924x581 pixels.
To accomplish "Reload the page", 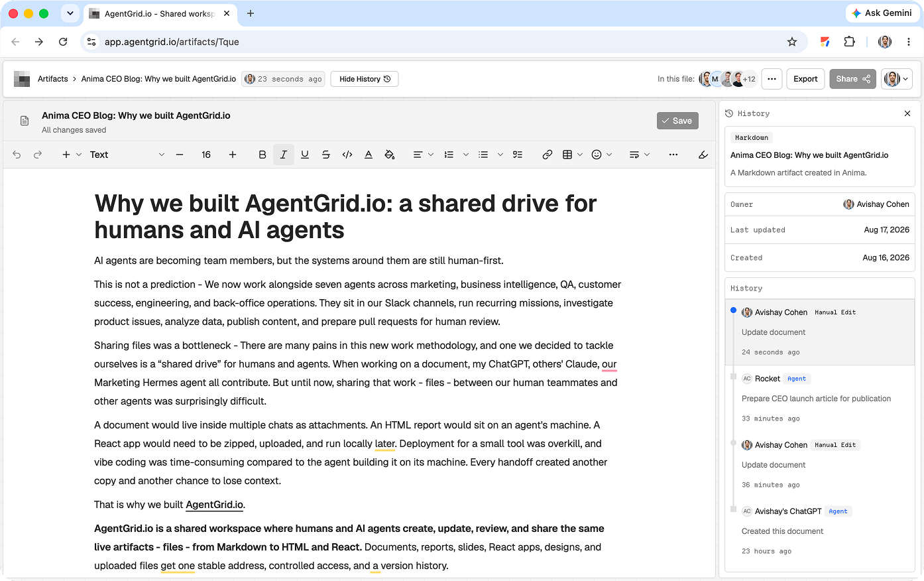I will click(63, 42).
